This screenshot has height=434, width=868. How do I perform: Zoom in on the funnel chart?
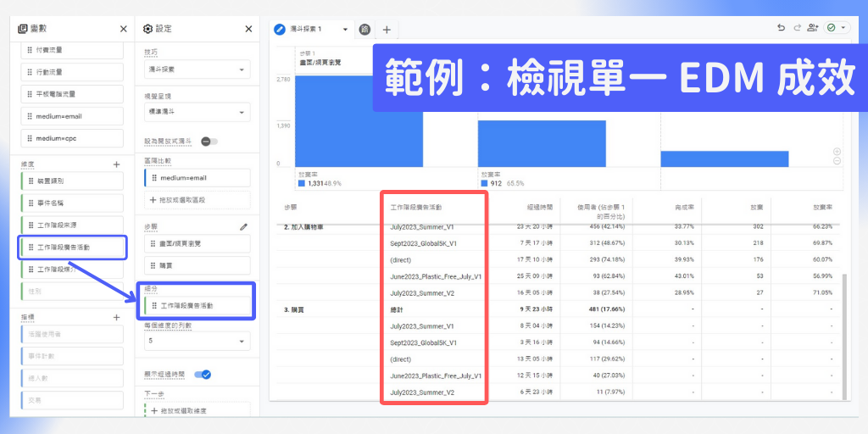[837, 152]
